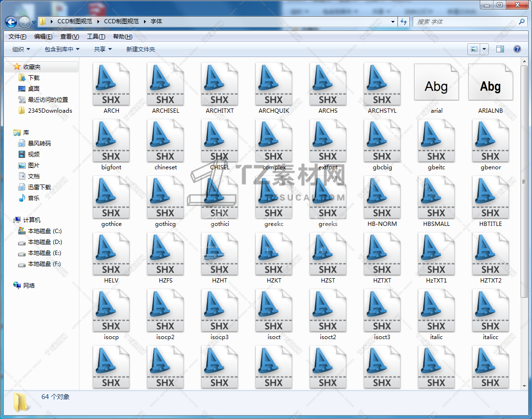Open the 2345Downloads folder

pyautogui.click(x=50, y=111)
